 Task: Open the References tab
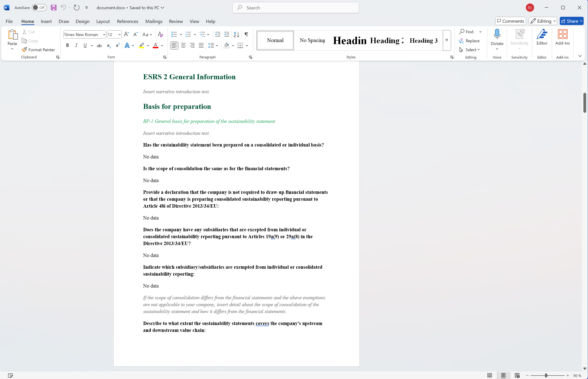point(127,21)
